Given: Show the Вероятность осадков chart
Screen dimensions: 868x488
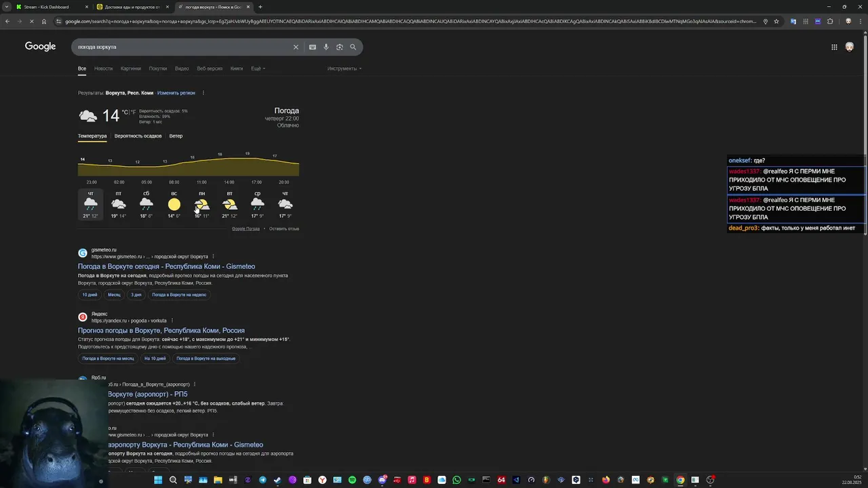Looking at the screenshot, I should (138, 136).
